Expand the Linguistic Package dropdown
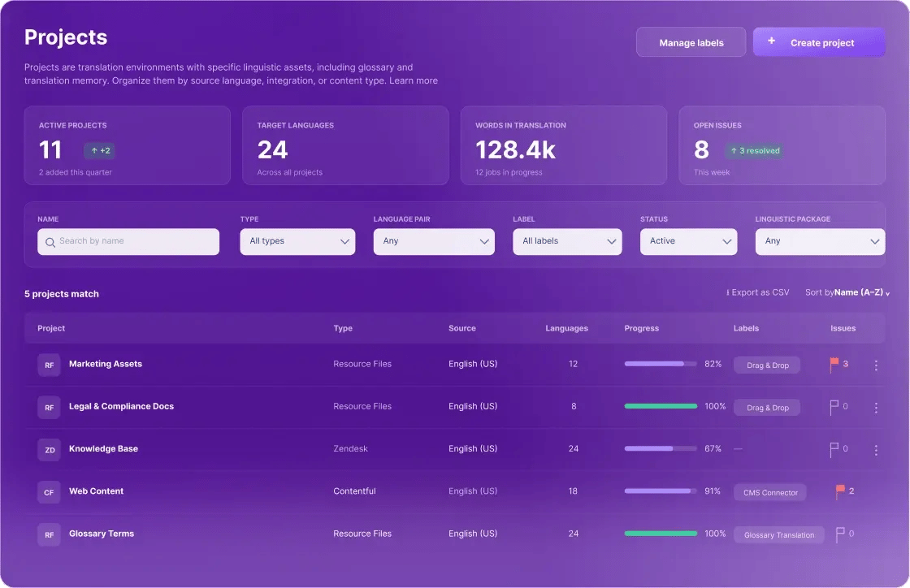 pyautogui.click(x=820, y=241)
